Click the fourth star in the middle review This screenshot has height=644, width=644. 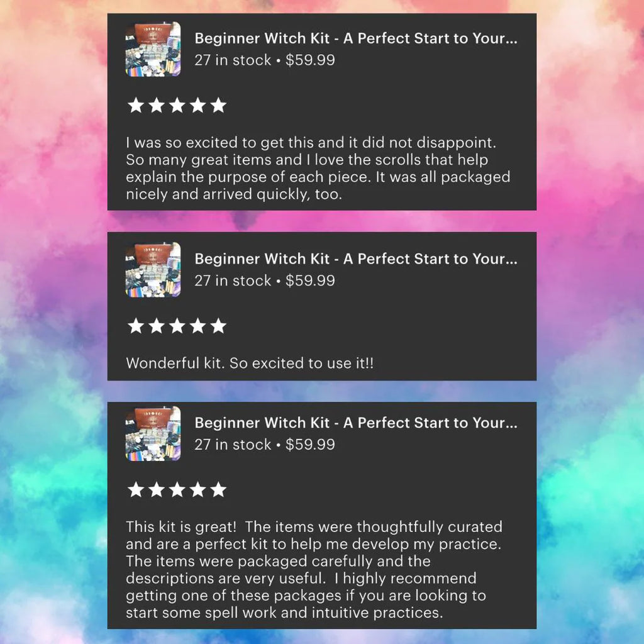click(x=197, y=326)
